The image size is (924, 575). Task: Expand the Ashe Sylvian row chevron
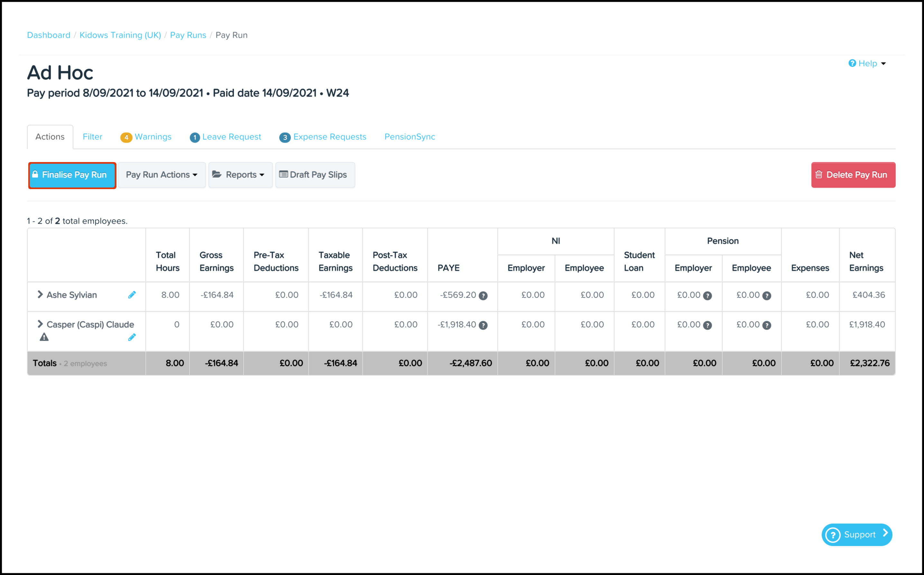(x=40, y=294)
